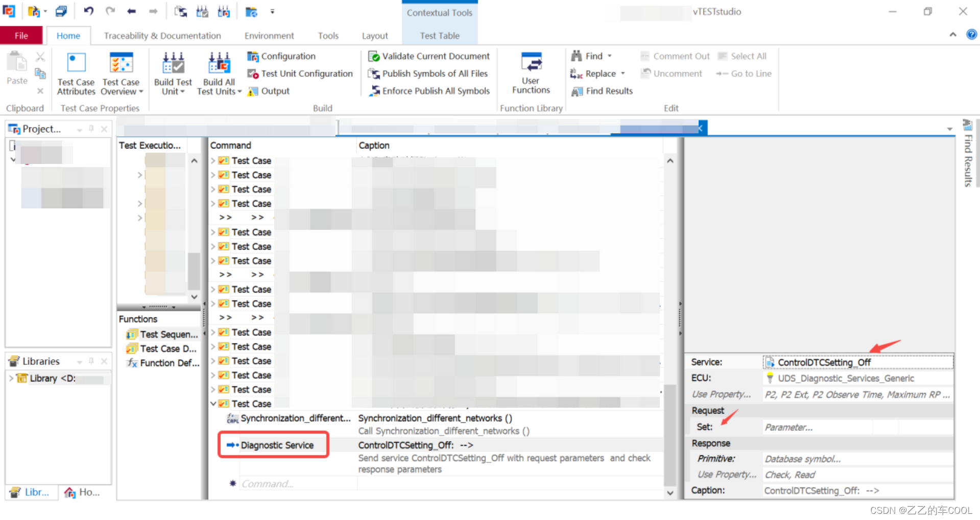
Task: Switch to Ho... bottom tab
Action: click(82, 492)
